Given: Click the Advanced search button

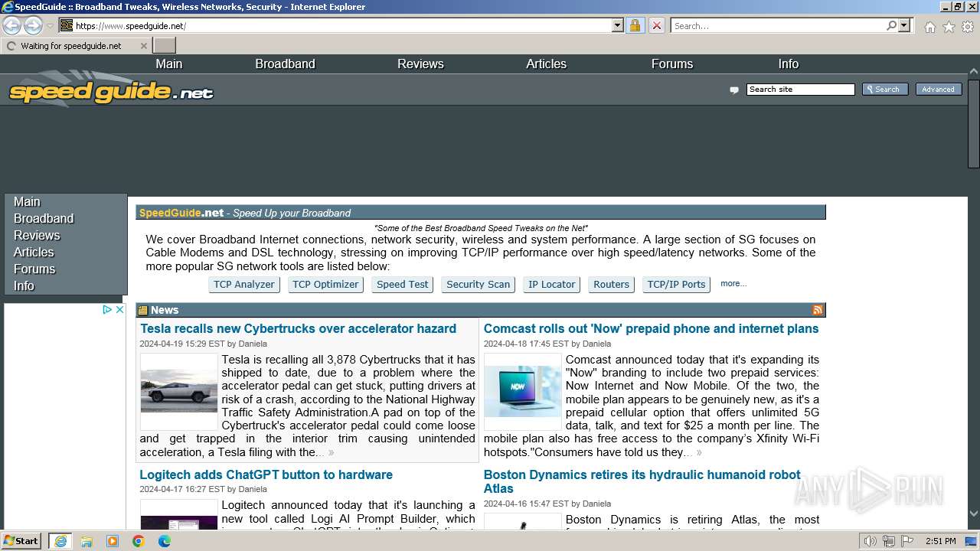Looking at the screenshot, I should point(938,90).
